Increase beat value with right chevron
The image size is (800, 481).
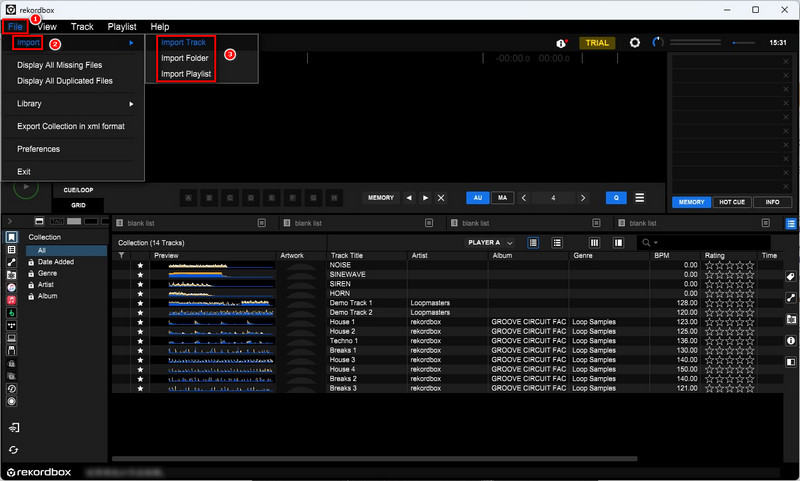(583, 198)
